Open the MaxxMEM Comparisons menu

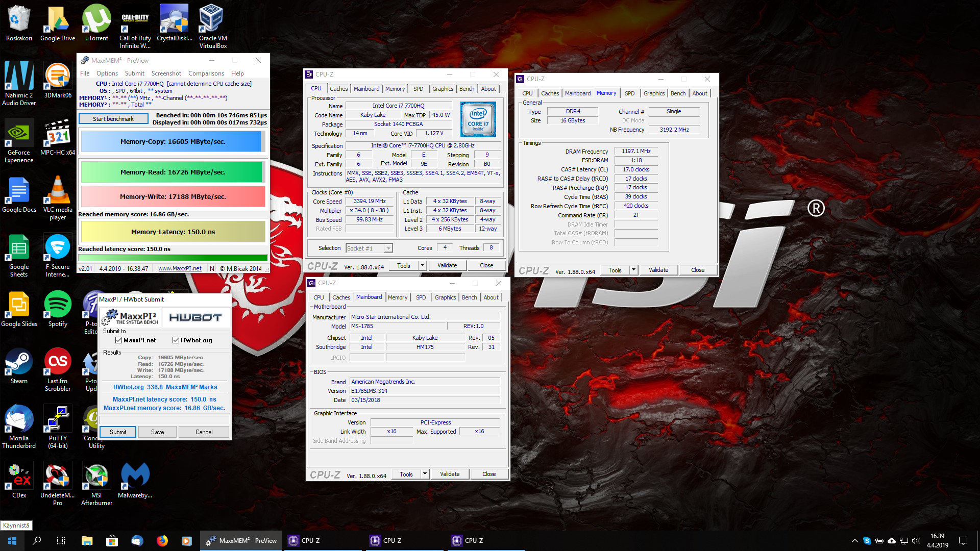tap(206, 73)
